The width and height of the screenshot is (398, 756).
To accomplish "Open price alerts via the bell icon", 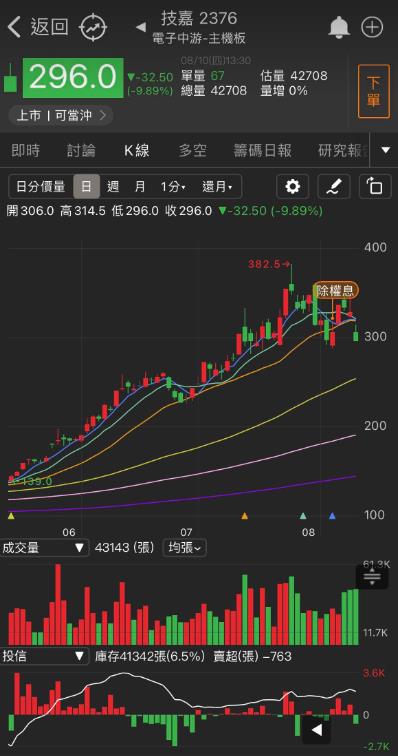I will pyautogui.click(x=339, y=27).
